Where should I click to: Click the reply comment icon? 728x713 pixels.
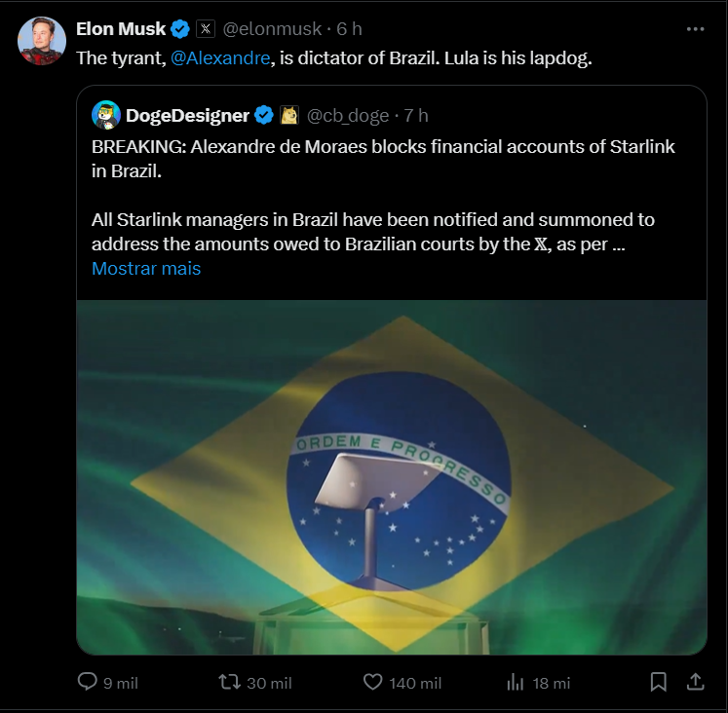[88, 682]
